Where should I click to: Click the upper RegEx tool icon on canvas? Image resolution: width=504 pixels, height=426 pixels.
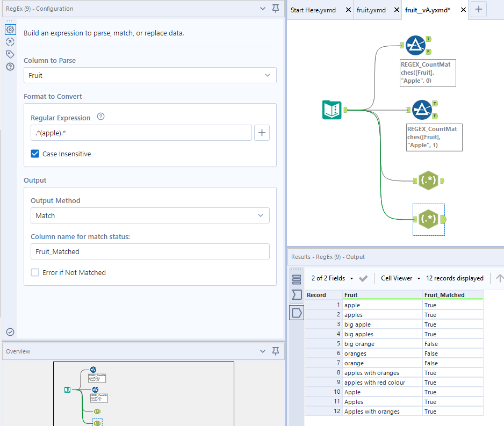tap(428, 180)
